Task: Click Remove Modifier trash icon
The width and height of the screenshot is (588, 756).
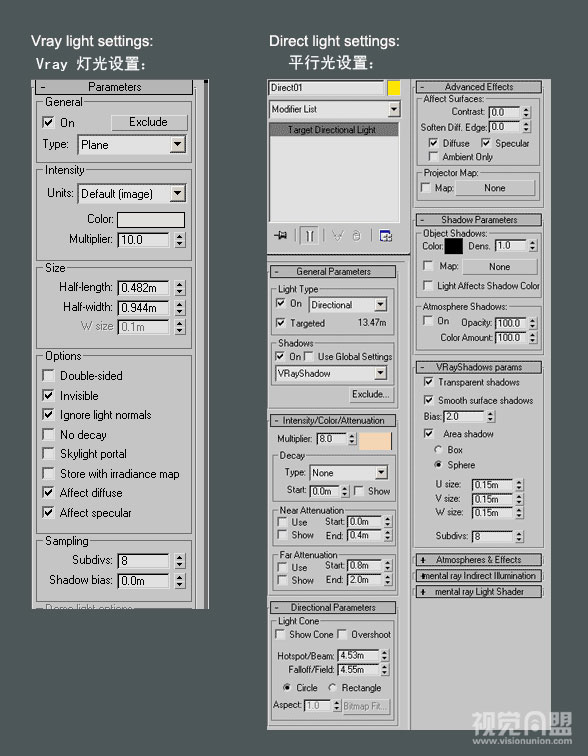Action: point(356,236)
